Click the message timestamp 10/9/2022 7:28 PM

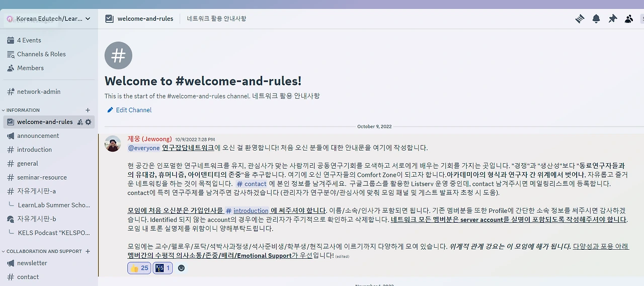coord(195,139)
